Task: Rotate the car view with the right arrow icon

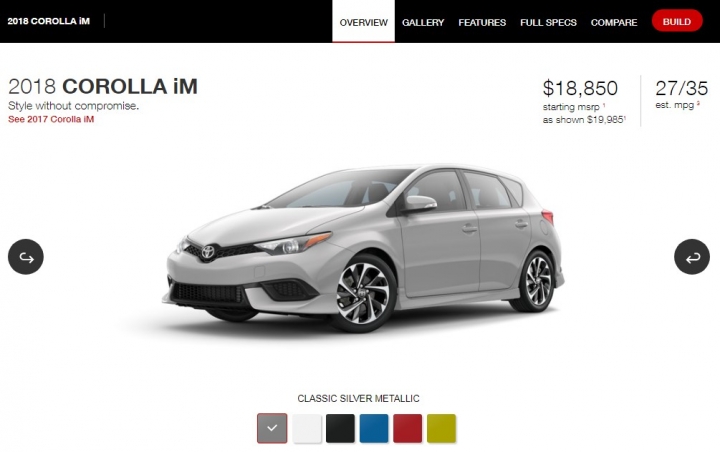Action: click(x=692, y=257)
